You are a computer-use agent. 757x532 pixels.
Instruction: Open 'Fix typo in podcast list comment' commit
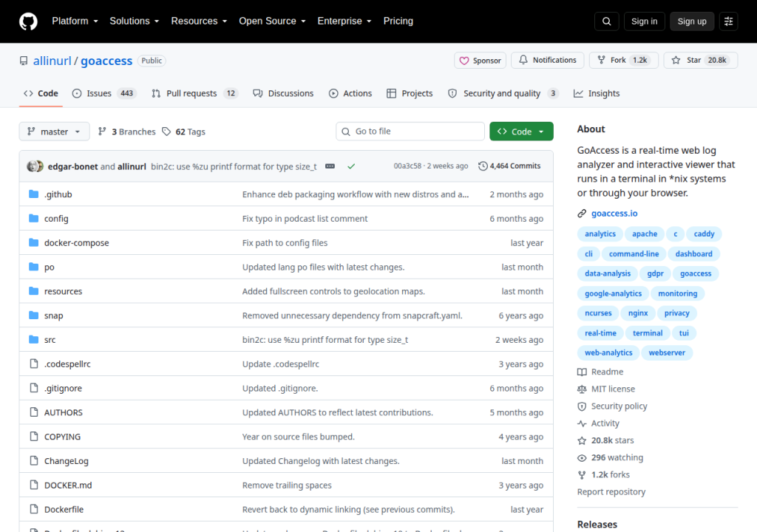click(x=305, y=218)
